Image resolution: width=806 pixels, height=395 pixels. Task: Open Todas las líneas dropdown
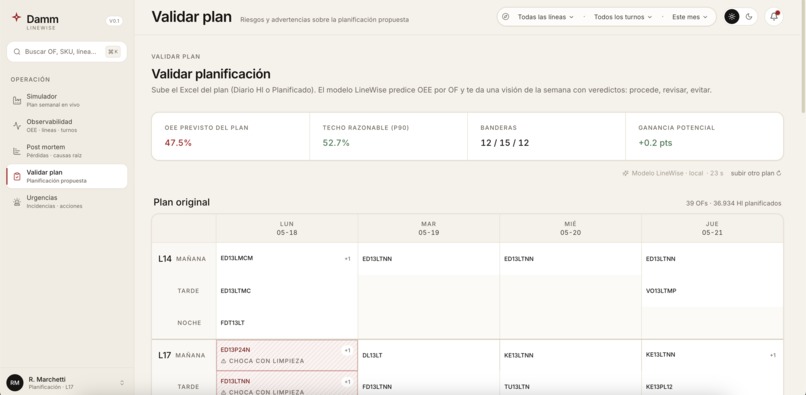click(545, 17)
